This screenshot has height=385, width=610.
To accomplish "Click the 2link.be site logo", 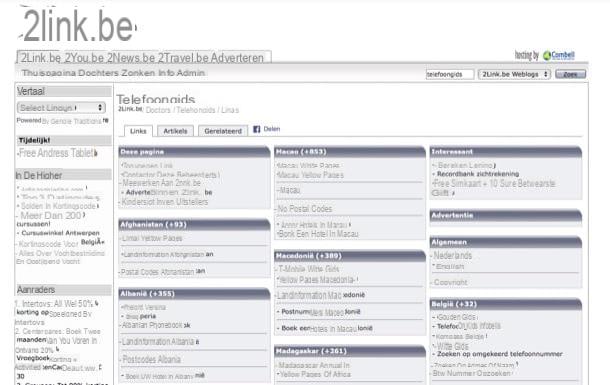I will point(78,26).
